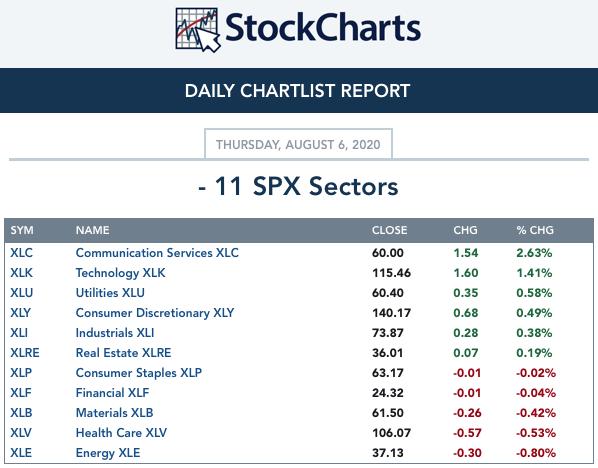
Task: Open Consumer Discretionary XLY link
Action: [x=155, y=313]
